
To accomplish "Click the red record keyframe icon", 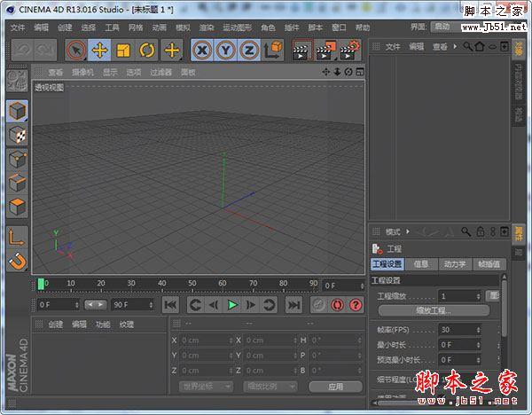I will tap(337, 304).
